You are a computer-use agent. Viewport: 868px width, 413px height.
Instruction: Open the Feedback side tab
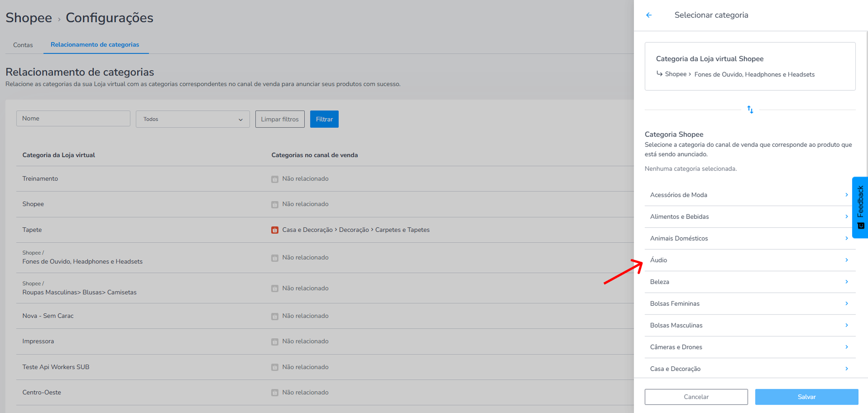coord(860,207)
